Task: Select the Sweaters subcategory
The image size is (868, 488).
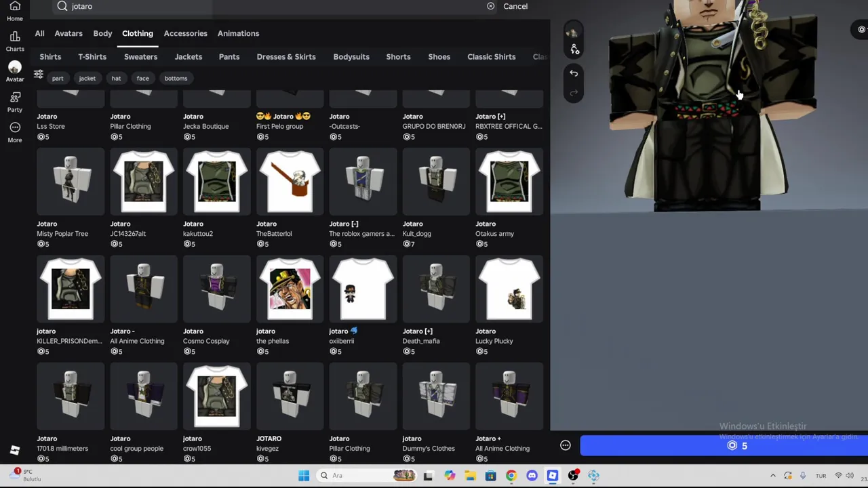Action: click(140, 57)
